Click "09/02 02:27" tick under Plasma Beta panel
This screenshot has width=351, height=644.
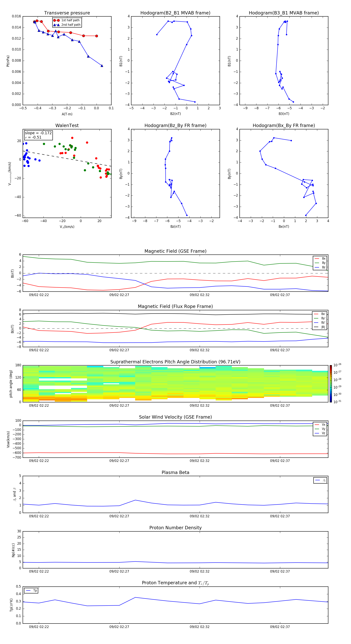tap(119, 516)
